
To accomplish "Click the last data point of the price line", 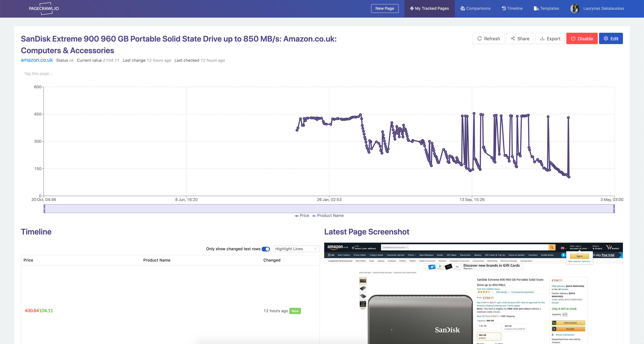I will (569, 177).
